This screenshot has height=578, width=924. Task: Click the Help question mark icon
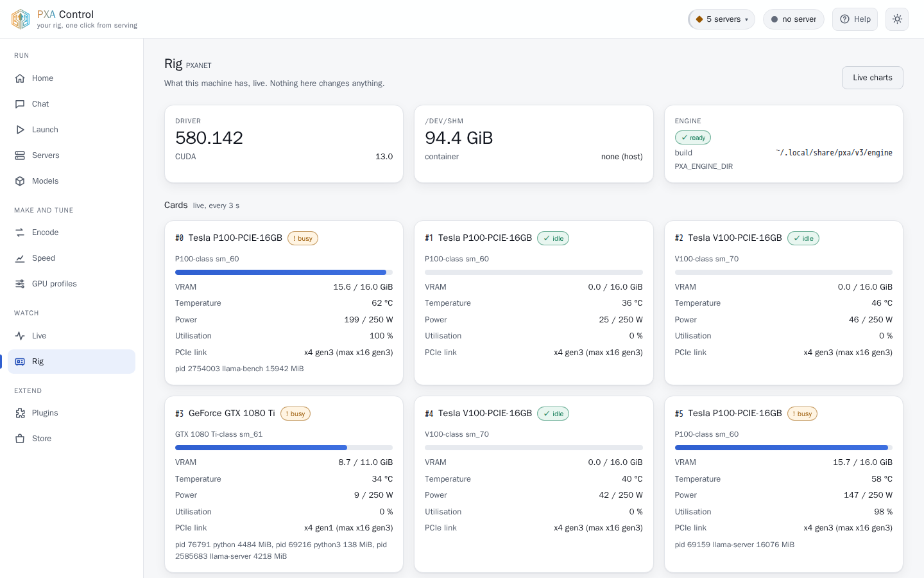click(x=845, y=19)
